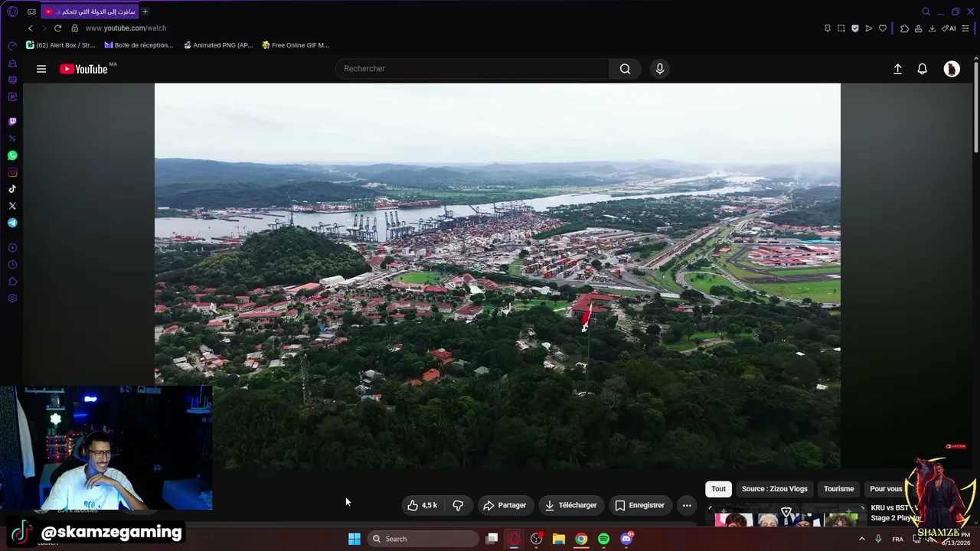This screenshot has height=551, width=980.
Task: Click the Partager share button
Action: (x=505, y=505)
